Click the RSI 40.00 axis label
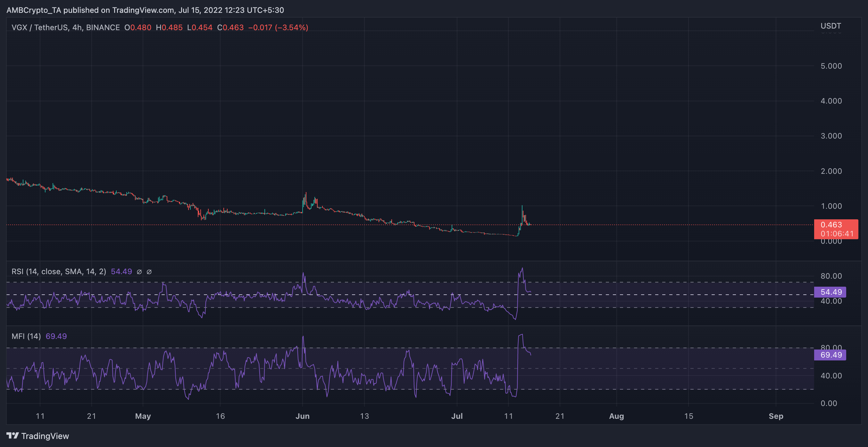Viewport: 868px width, 447px height. 831,301
